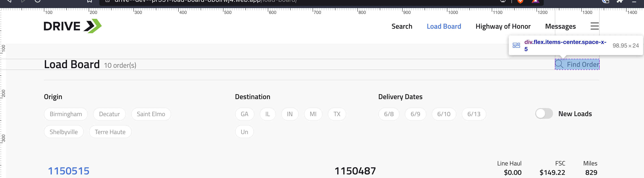Select the GA destination filter
The width and height of the screenshot is (644, 178).
[x=245, y=114]
